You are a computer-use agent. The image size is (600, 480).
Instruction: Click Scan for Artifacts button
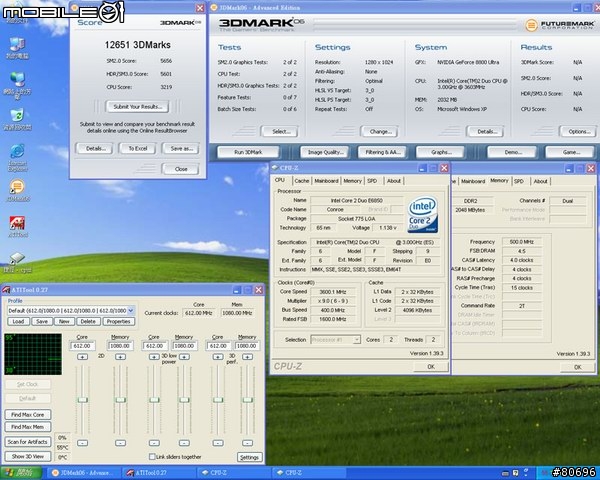click(x=28, y=442)
